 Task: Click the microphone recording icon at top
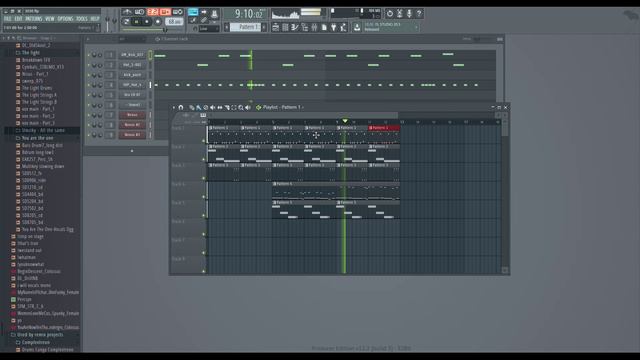coord(409,13)
